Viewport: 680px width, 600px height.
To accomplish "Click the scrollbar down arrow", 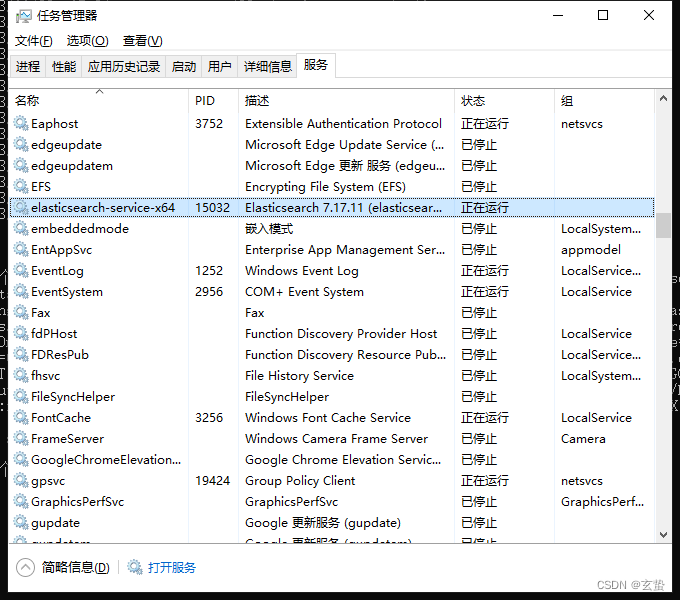I will tap(663, 535).
